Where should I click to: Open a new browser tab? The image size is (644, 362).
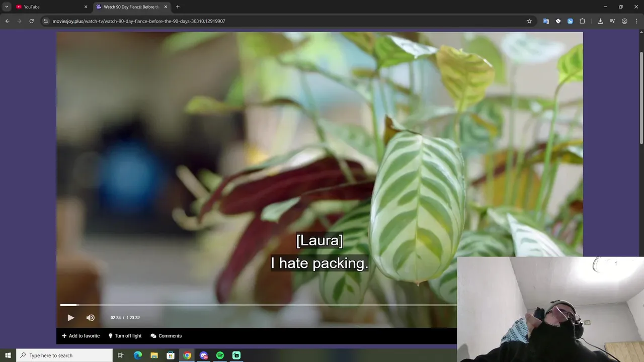click(178, 7)
